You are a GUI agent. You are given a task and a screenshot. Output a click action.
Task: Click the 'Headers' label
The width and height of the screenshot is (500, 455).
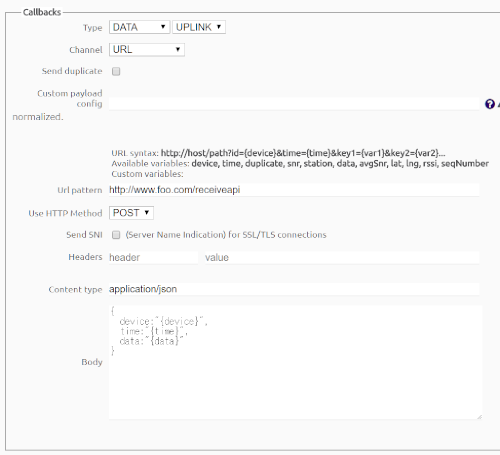coord(85,257)
